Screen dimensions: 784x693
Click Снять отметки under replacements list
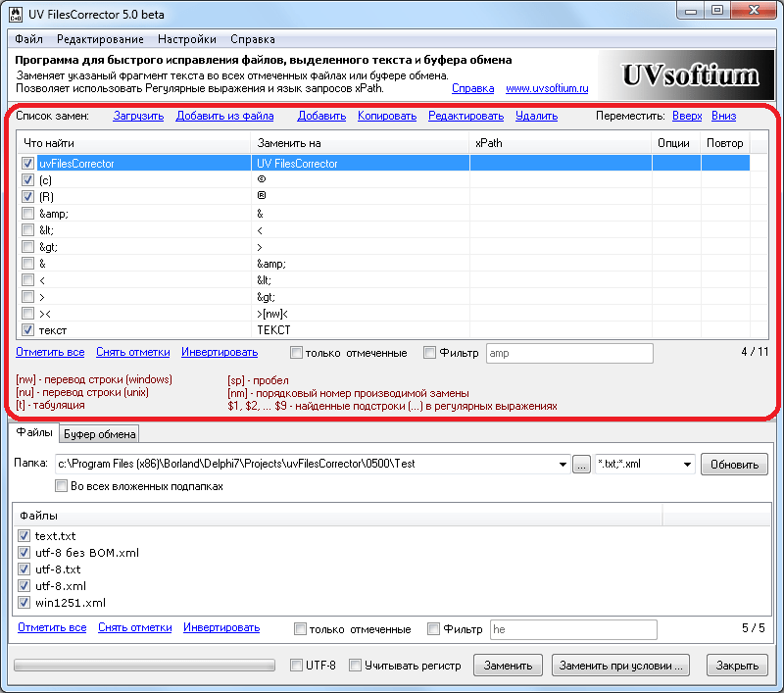pyautogui.click(x=133, y=352)
